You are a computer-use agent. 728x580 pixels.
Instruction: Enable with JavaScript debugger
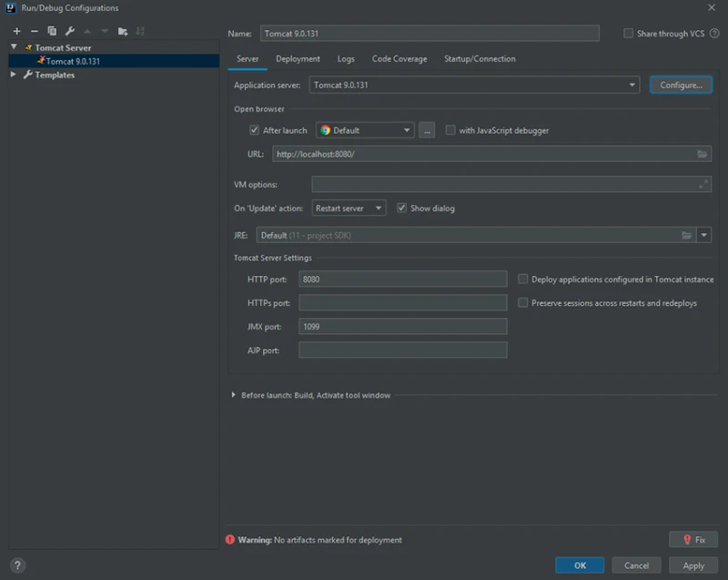(x=450, y=130)
